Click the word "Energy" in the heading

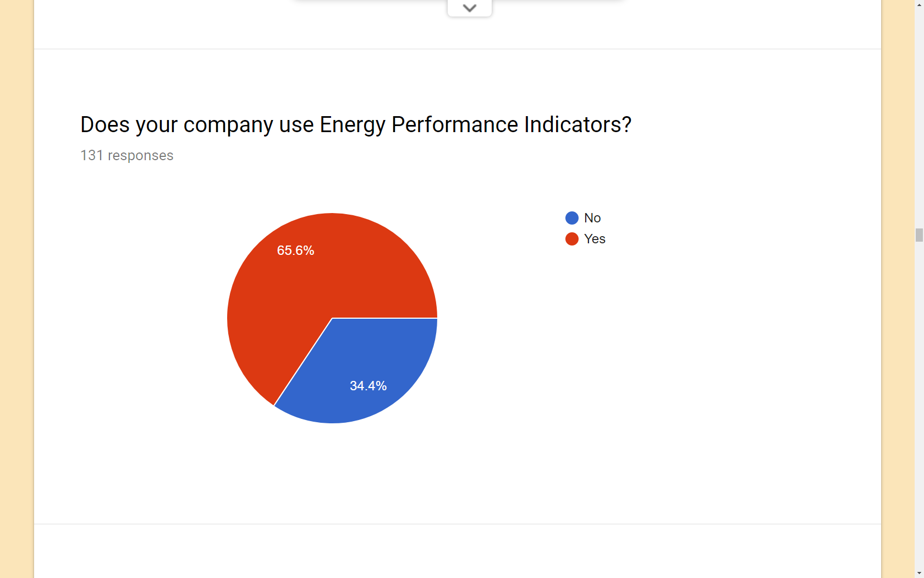click(352, 125)
